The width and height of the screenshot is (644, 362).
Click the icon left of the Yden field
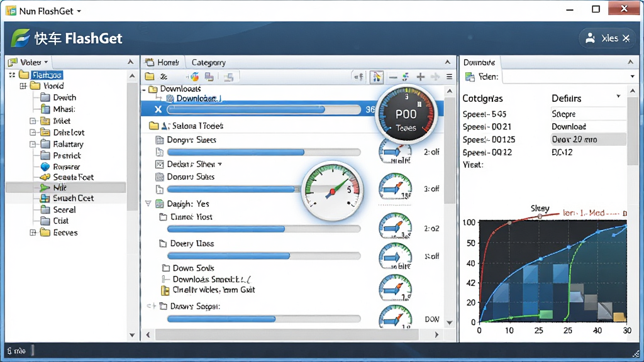point(470,77)
